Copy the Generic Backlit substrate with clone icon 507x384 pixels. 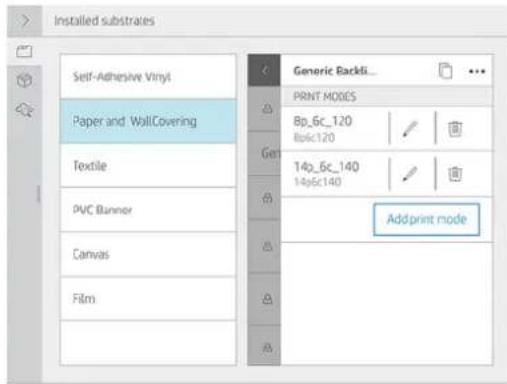click(445, 71)
